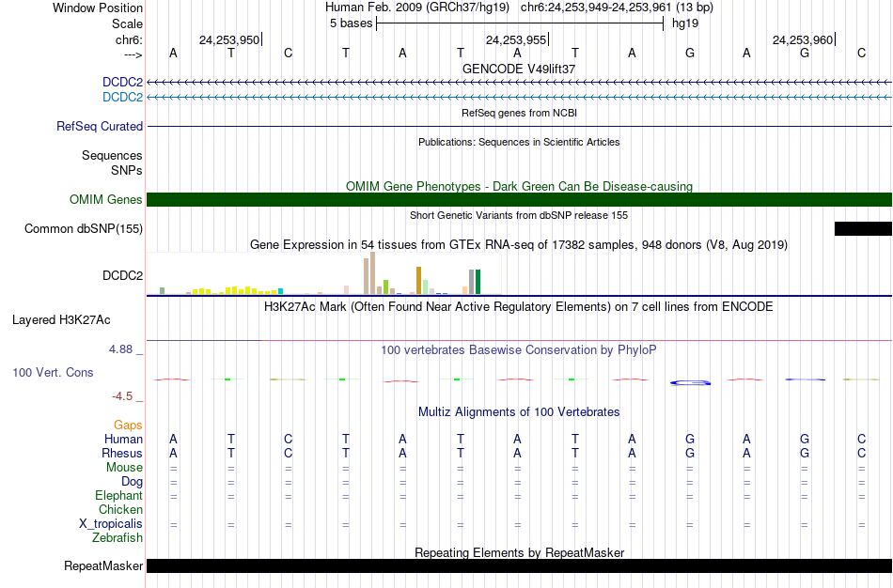Click the tallest tan bar in GTEx chart

[x=373, y=273]
